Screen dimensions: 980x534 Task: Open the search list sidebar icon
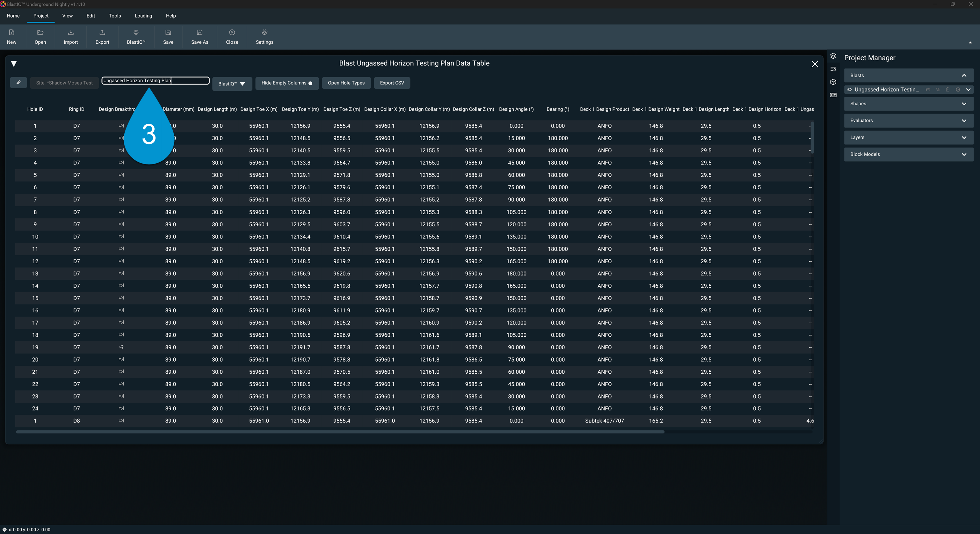coord(833,69)
